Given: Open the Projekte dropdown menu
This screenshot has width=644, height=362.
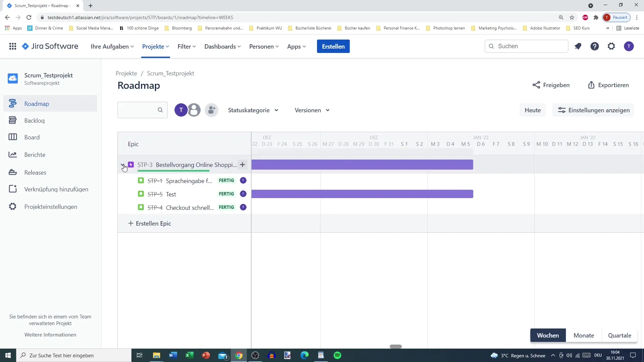Looking at the screenshot, I should (x=156, y=46).
